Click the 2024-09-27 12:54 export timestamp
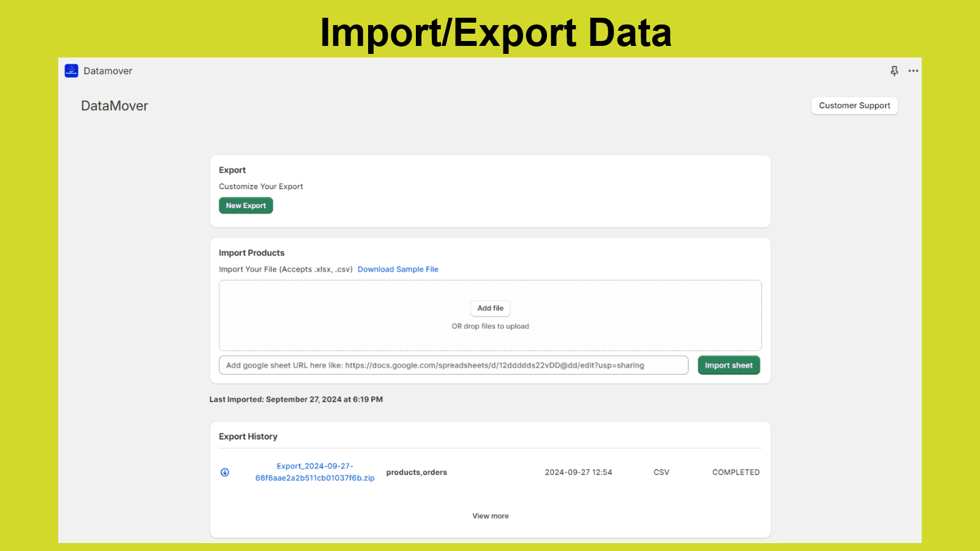 click(578, 473)
